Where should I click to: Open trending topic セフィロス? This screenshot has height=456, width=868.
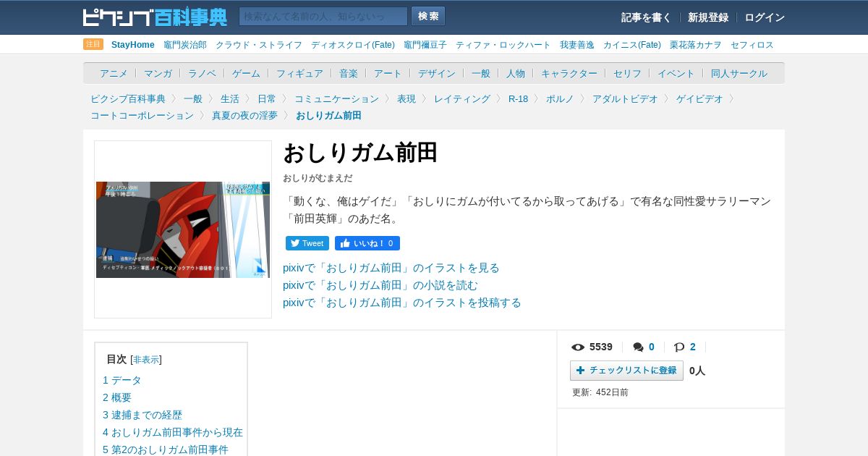point(752,45)
